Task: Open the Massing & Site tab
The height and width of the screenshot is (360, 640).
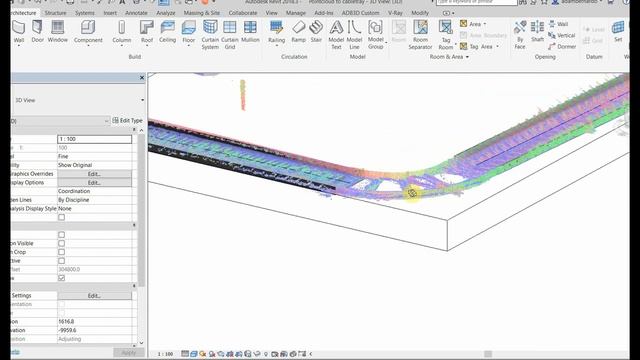Action: 202,13
